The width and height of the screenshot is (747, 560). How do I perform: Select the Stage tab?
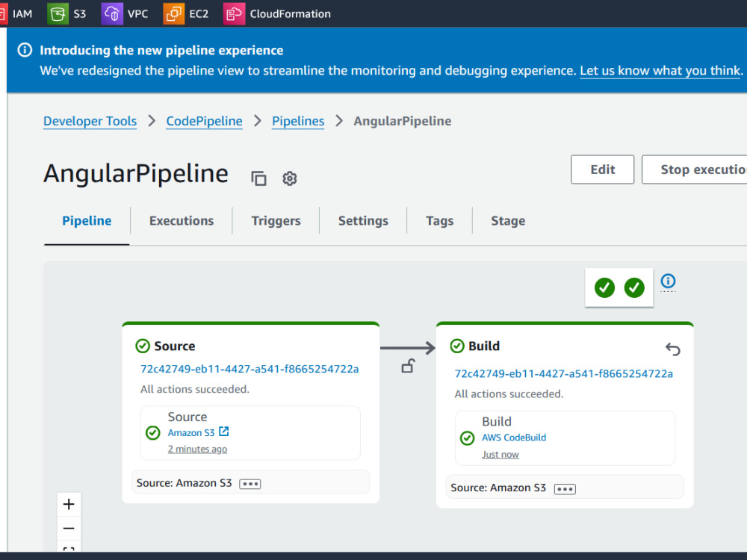(x=508, y=221)
